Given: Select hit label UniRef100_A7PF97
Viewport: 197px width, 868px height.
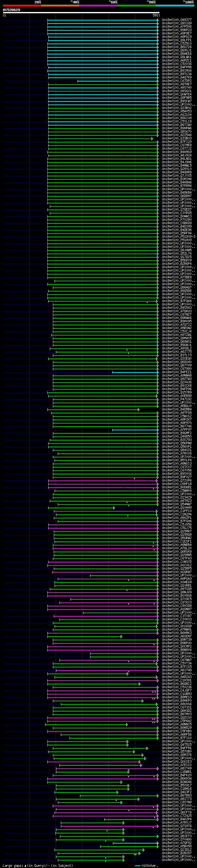Looking at the screenshot, I should coord(177,430).
